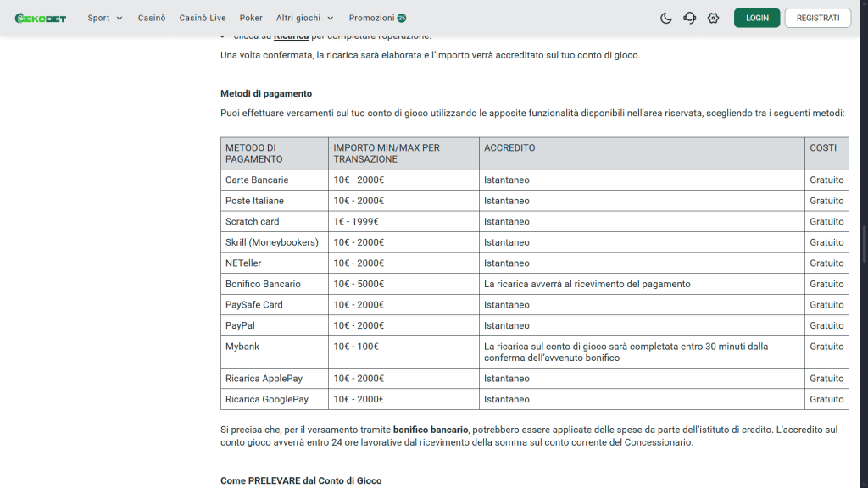Click the page's vertical scrollbar
This screenshot has height=488, width=868.
coord(863,254)
